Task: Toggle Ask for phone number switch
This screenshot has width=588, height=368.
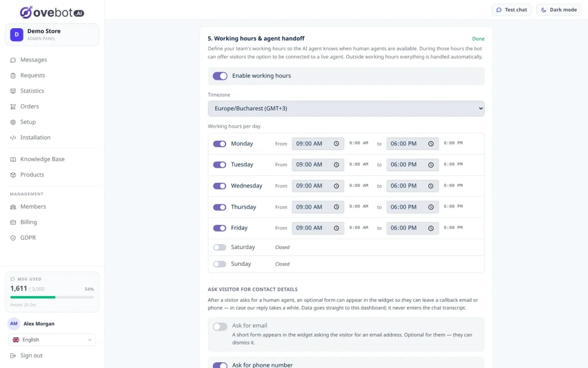Action: coord(220,365)
